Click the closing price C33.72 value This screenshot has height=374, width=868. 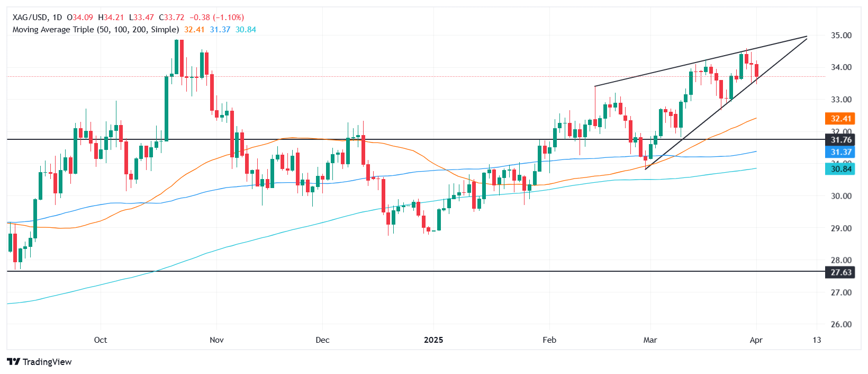point(173,17)
